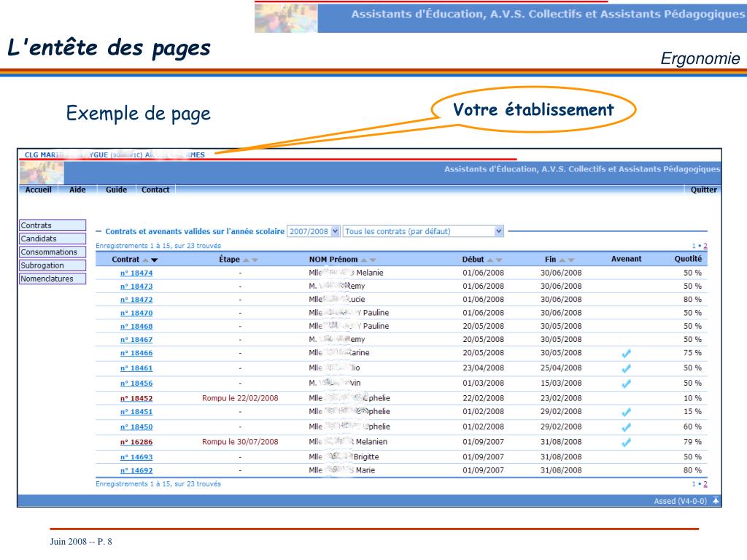Open broken contract n° 16286
This screenshot has height=560, width=747.
[136, 442]
